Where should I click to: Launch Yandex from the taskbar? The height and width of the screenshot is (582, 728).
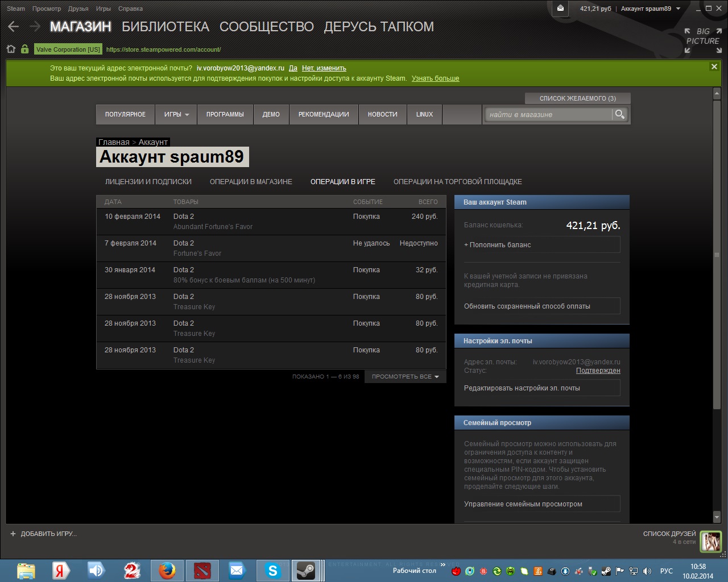click(x=60, y=571)
